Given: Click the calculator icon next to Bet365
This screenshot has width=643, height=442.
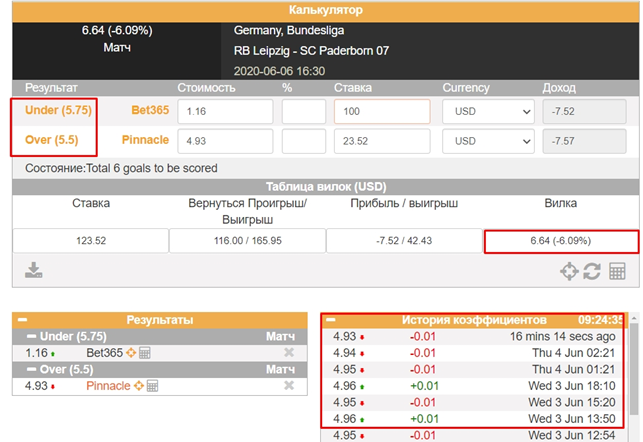Looking at the screenshot, I should pos(145,352).
